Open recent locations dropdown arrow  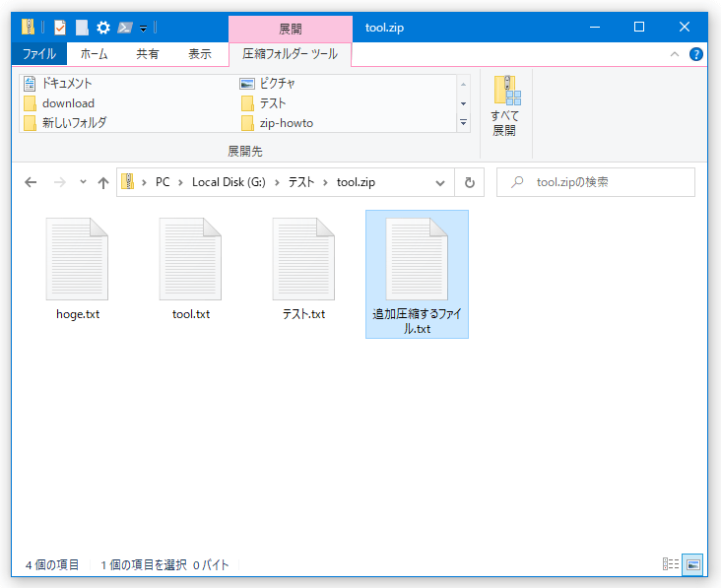point(83,181)
